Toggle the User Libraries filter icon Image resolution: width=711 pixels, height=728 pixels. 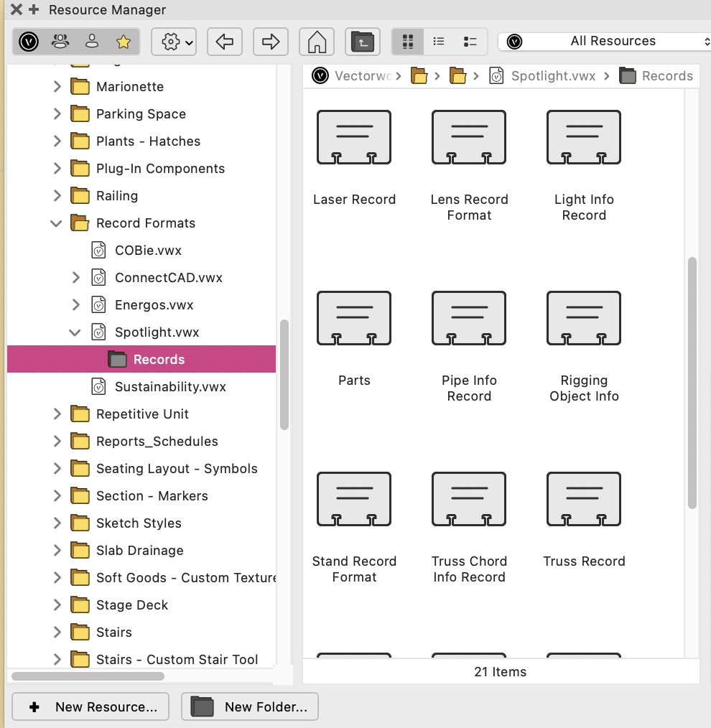coord(92,42)
